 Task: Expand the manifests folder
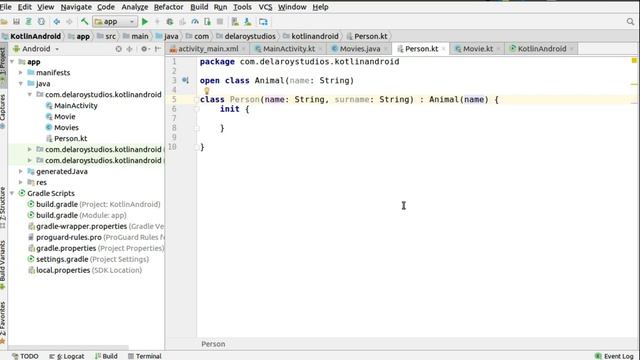click(x=21, y=73)
